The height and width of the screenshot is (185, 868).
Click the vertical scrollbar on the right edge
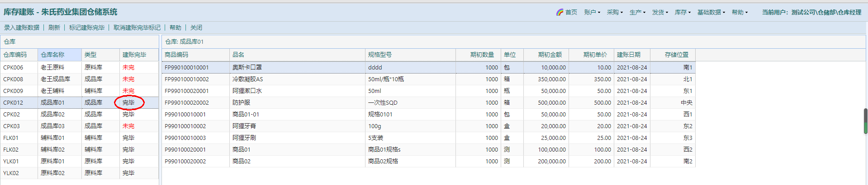point(865,121)
